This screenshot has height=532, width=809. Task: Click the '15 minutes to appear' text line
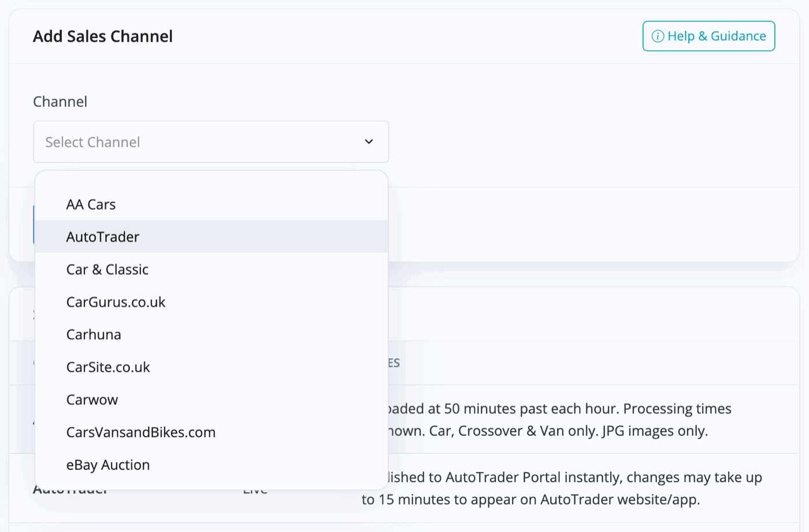click(531, 500)
